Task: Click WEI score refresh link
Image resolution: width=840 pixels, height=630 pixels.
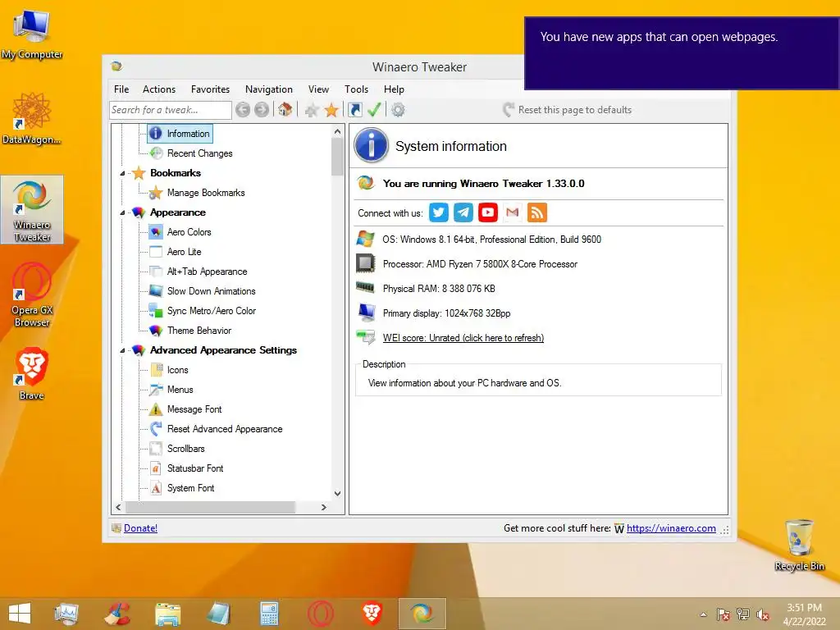Action: (x=463, y=338)
